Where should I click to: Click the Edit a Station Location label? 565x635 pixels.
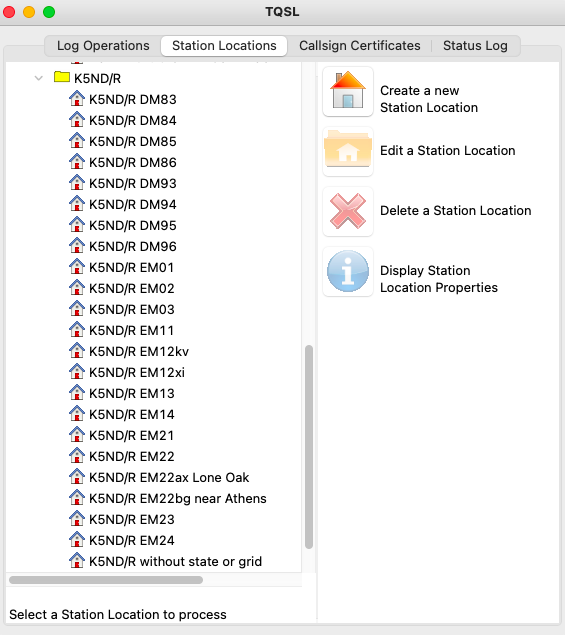(448, 151)
